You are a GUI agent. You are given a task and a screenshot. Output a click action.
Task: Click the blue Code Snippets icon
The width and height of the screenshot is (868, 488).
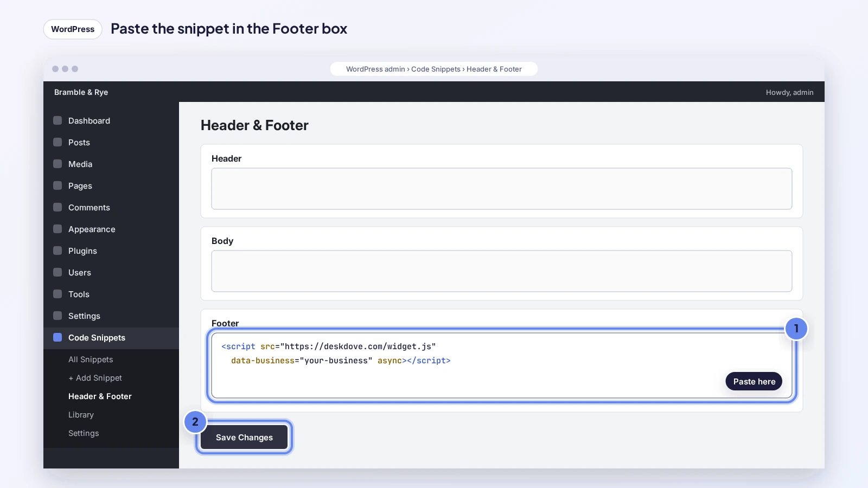(58, 337)
